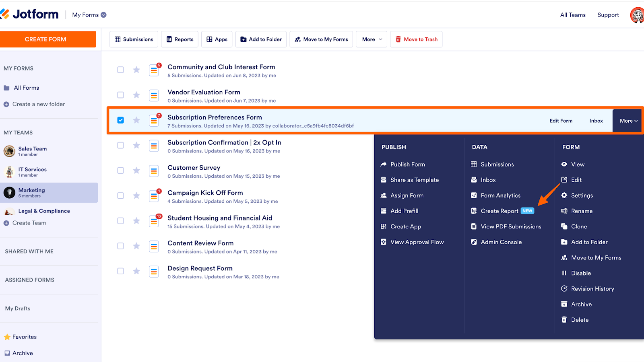Select Campaign Kick Off Form checkbox
Image resolution: width=644 pixels, height=362 pixels.
coord(120,195)
